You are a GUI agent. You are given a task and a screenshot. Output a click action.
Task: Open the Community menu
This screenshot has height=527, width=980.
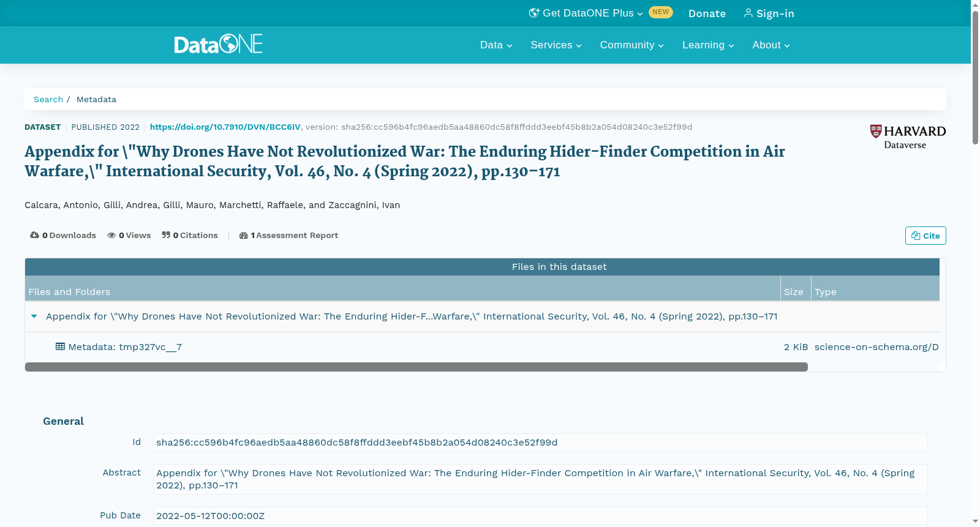click(x=632, y=45)
